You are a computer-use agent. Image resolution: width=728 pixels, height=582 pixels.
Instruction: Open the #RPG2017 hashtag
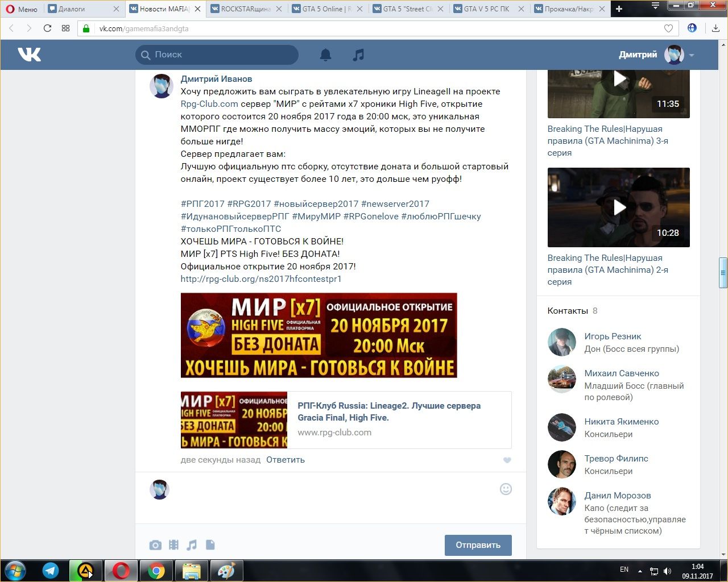click(249, 204)
